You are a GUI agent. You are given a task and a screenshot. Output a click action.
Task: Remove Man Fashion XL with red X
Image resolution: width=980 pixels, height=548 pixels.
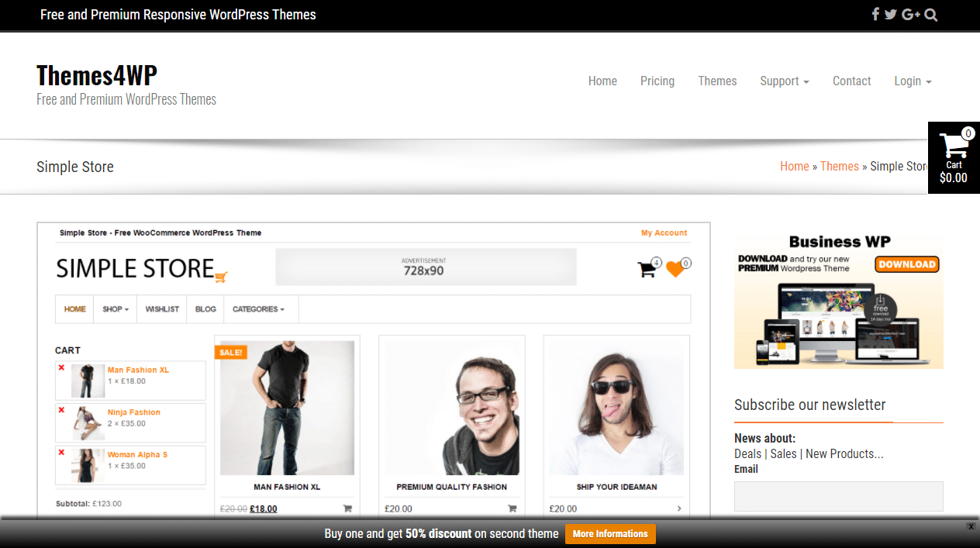point(61,367)
